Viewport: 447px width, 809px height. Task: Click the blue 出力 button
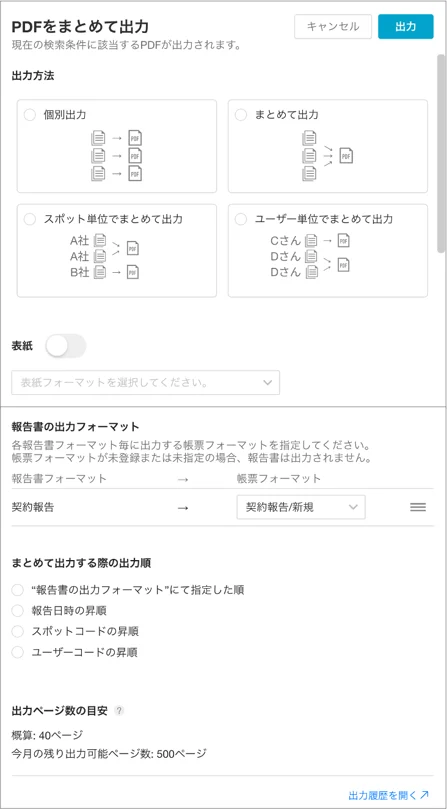(406, 26)
